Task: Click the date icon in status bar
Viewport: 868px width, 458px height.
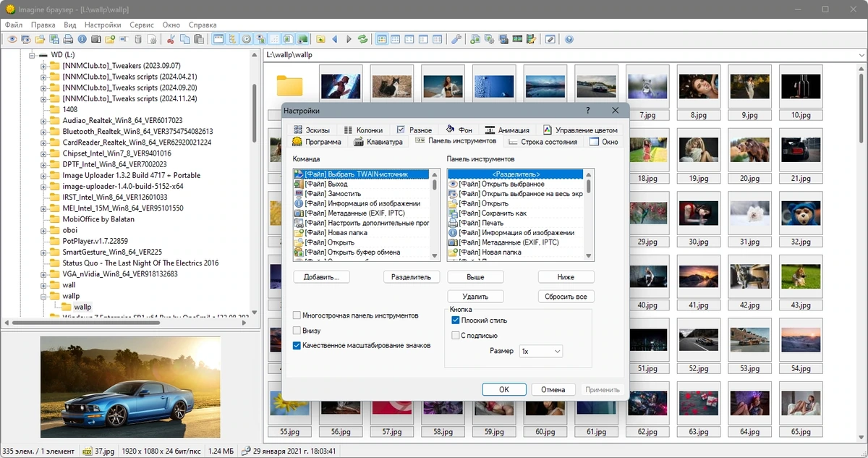Action: [246, 451]
